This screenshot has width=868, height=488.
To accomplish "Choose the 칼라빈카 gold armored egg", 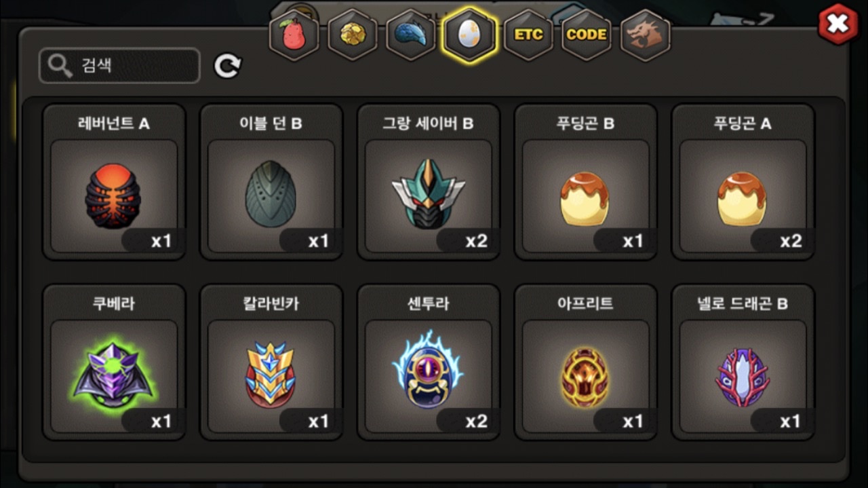I will pos(271,362).
